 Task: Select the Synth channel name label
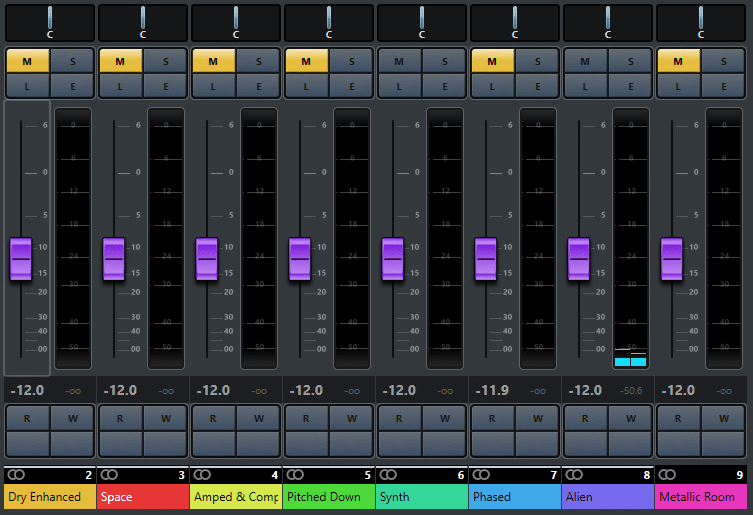point(422,497)
